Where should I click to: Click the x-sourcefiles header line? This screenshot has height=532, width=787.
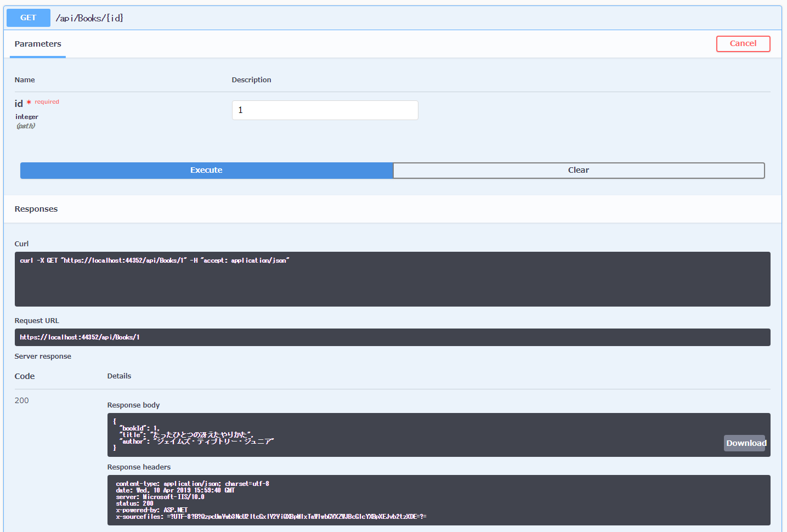tap(271, 517)
